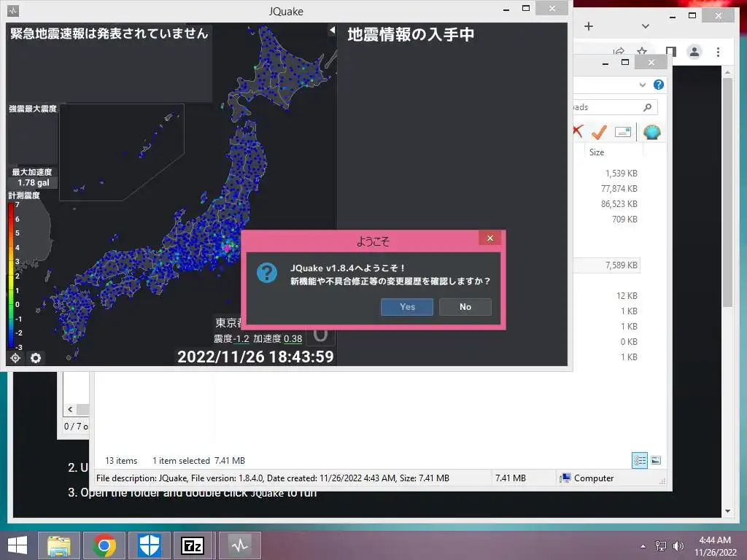Sort by the Size column header
The height and width of the screenshot is (560, 747).
612,152
